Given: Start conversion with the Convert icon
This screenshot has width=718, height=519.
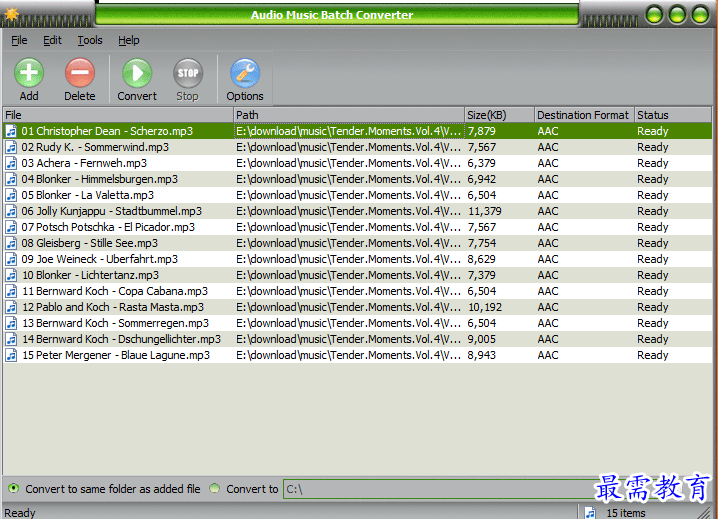Looking at the screenshot, I should point(137,72).
